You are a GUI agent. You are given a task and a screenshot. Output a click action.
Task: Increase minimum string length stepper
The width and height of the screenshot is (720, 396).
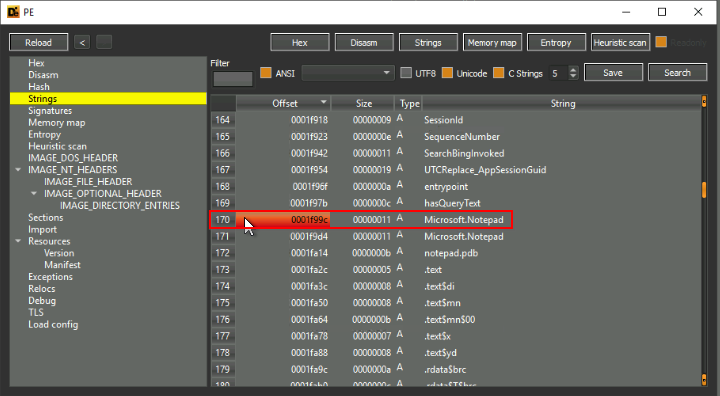click(573, 70)
